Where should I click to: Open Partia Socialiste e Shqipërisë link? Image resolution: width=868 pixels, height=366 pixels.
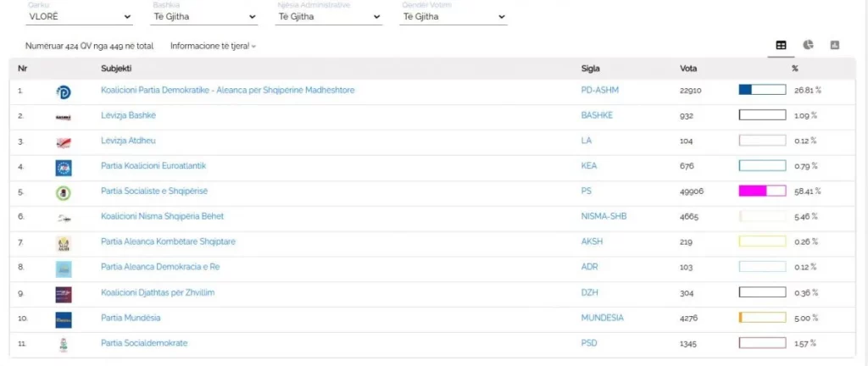click(x=153, y=191)
